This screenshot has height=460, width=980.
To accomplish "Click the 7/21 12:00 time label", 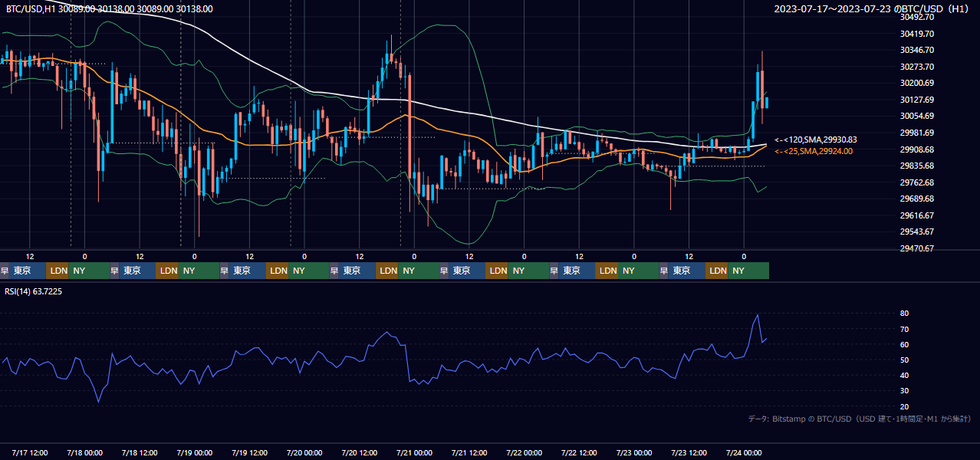I will click(469, 452).
